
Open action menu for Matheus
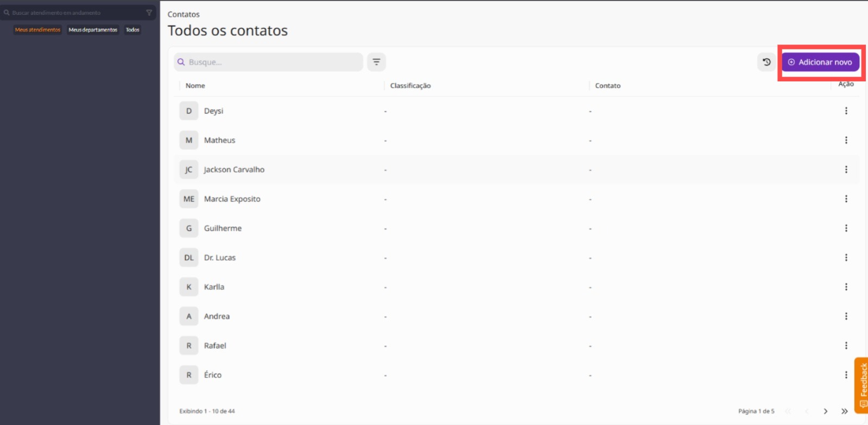(x=846, y=140)
